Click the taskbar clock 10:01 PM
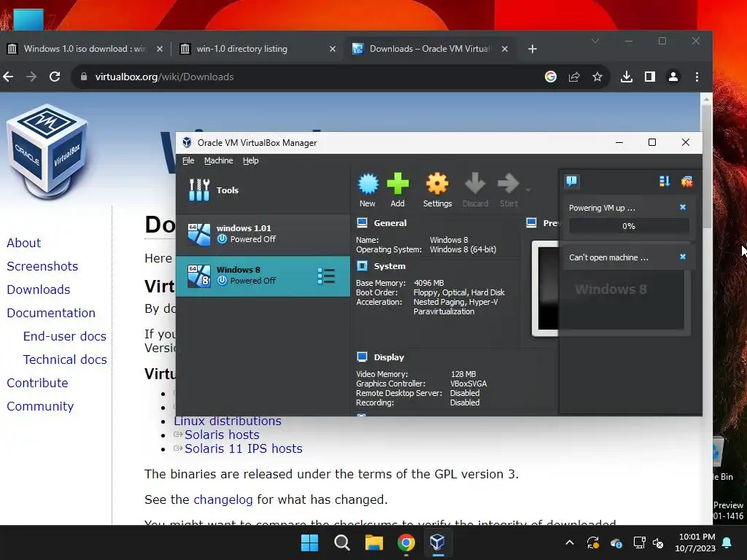Viewport: 747px width, 560px height. point(696,542)
